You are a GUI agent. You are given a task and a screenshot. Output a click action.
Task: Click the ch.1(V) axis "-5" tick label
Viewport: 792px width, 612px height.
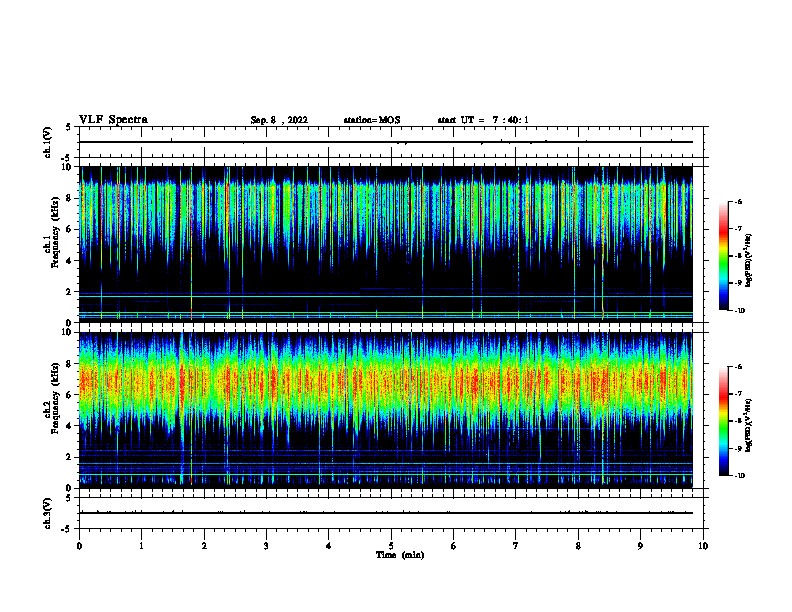(x=67, y=158)
